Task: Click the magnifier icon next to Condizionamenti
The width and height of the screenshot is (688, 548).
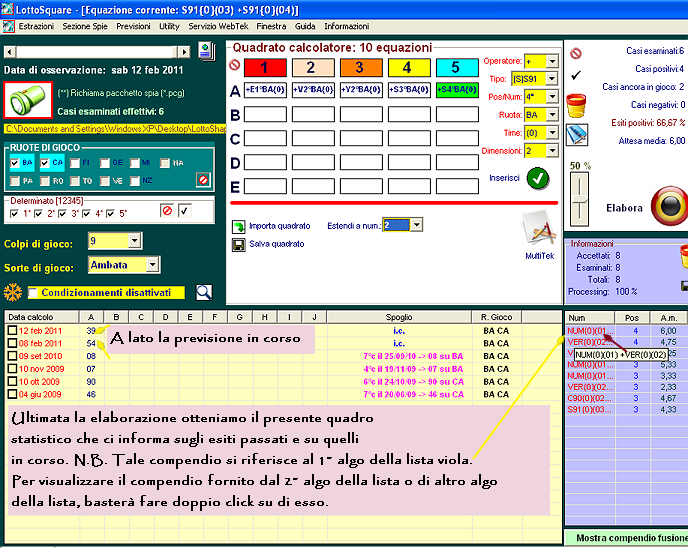Action: (x=204, y=292)
